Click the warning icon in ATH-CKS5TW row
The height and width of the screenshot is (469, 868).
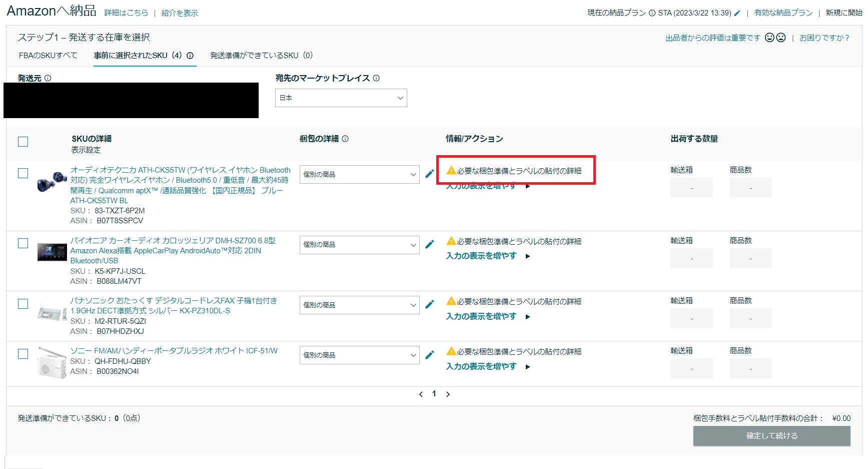coord(451,170)
